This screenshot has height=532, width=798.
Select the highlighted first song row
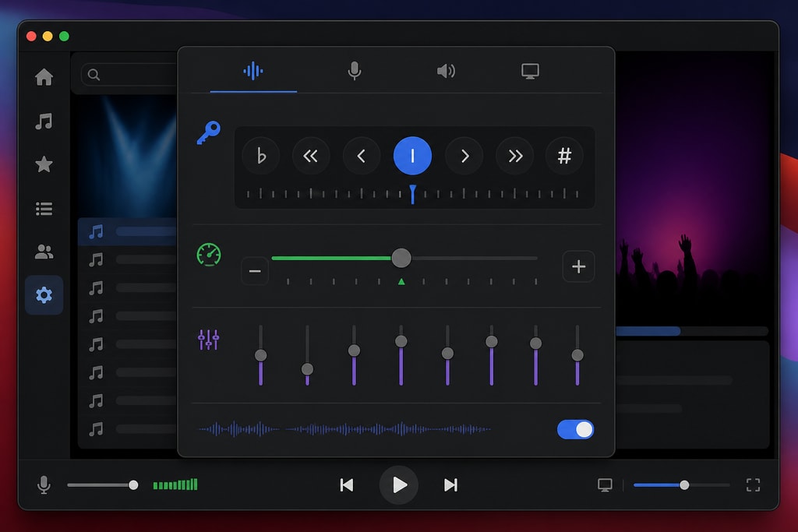point(127,232)
